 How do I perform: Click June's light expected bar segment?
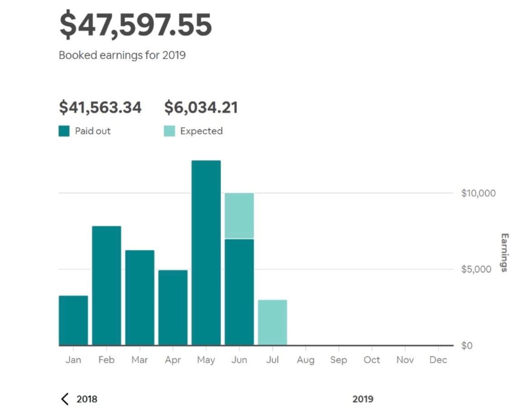pyautogui.click(x=239, y=216)
